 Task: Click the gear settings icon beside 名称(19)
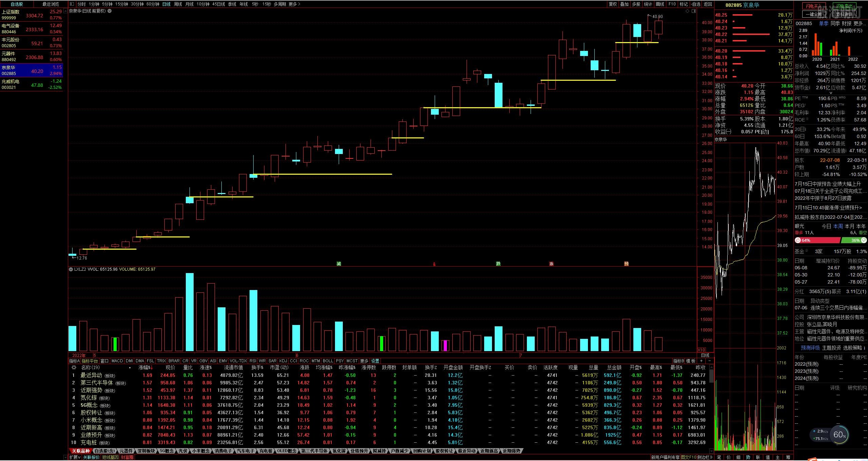[74, 367]
